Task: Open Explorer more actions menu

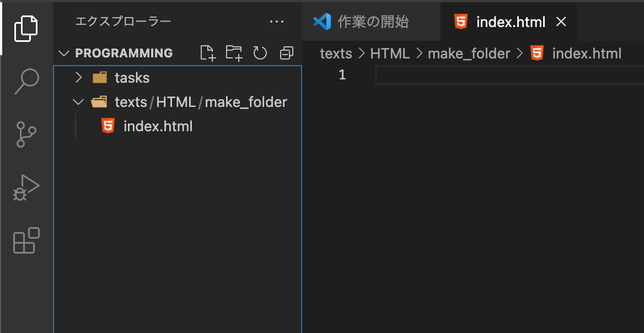Action: coord(277,21)
